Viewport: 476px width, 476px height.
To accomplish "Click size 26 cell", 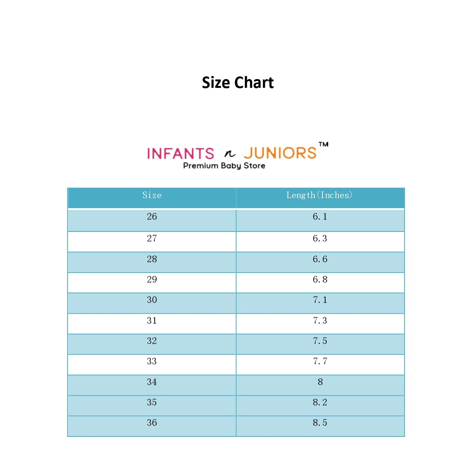I will coord(152,220).
